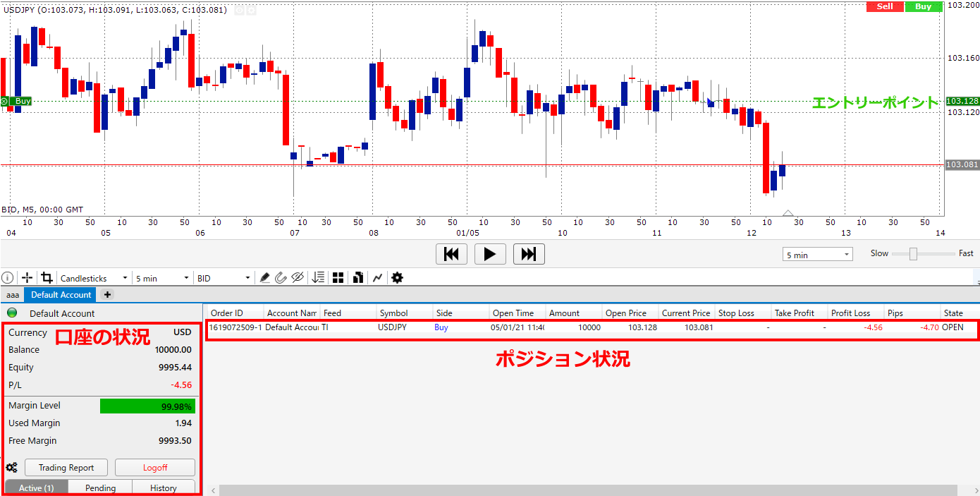980x496 pixels.
Task: Click the magnet snap icon
Action: pos(281,277)
